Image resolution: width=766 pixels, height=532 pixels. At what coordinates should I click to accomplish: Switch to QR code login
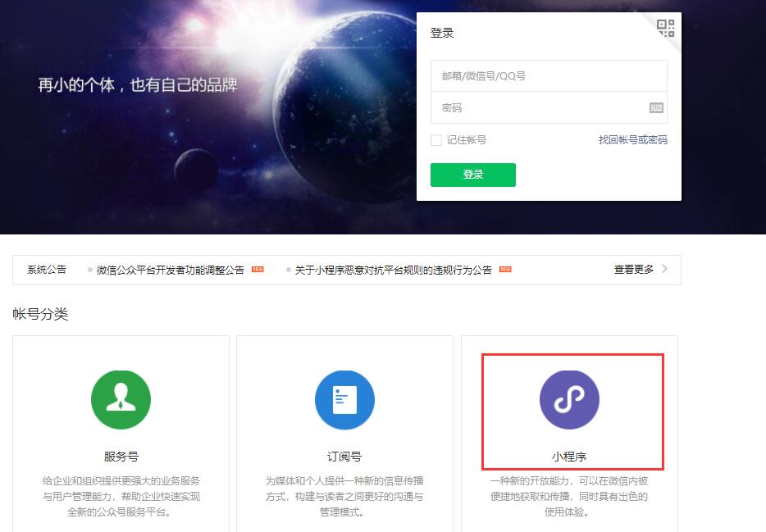click(665, 29)
